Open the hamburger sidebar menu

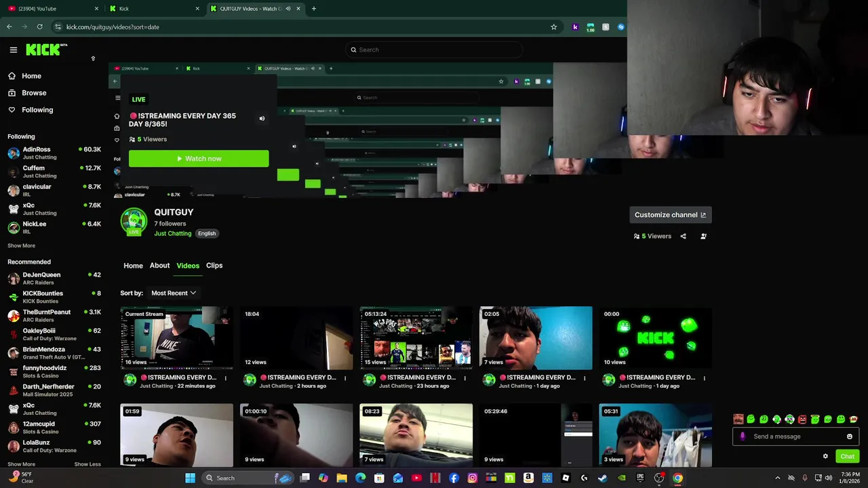pyautogui.click(x=13, y=49)
